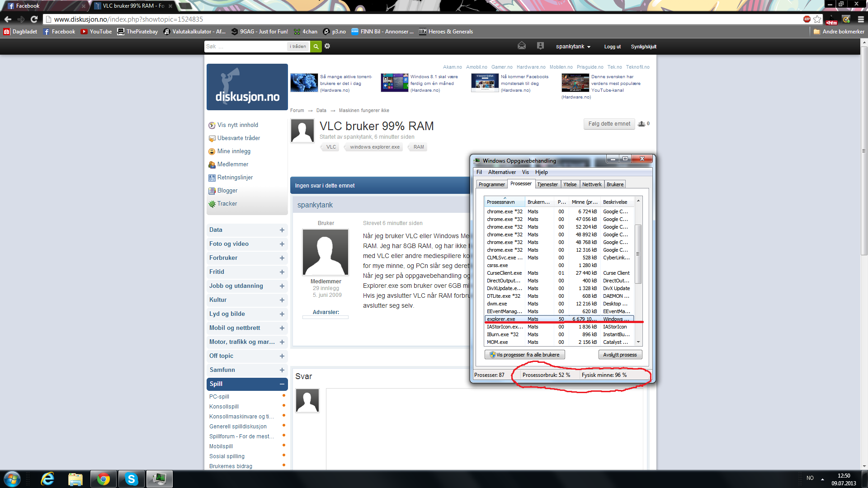Open the AdBlock extension icon
This screenshot has height=488, width=868.
coord(807,19)
